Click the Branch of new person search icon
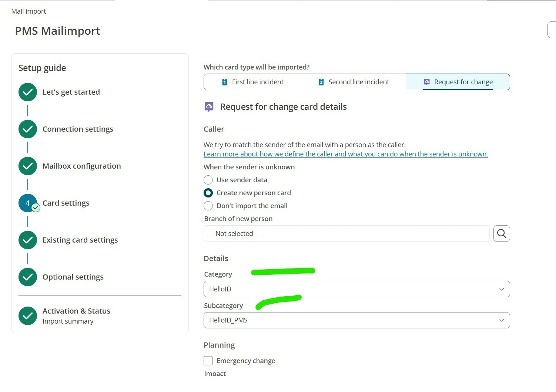The image size is (556, 392). pos(502,234)
